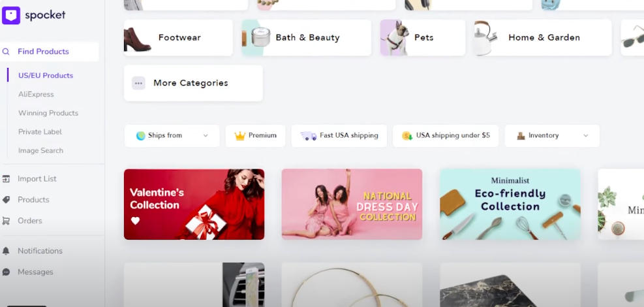This screenshot has width=644, height=307.
Task: Select US/EU Products in the sidebar
Action: (x=46, y=76)
